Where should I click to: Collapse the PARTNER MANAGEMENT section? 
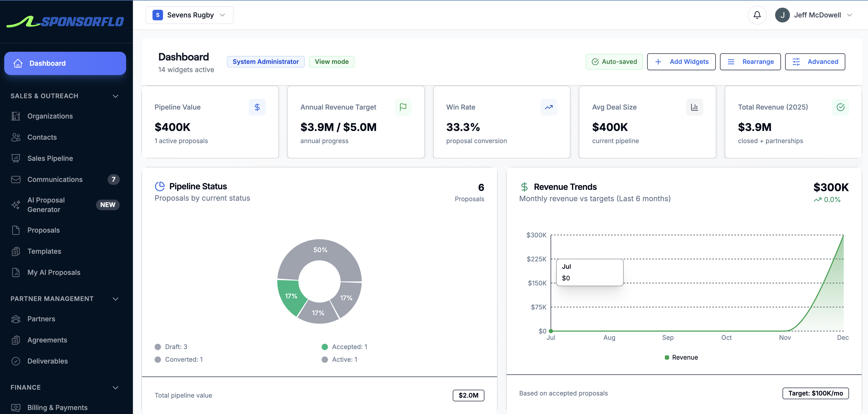pos(115,299)
